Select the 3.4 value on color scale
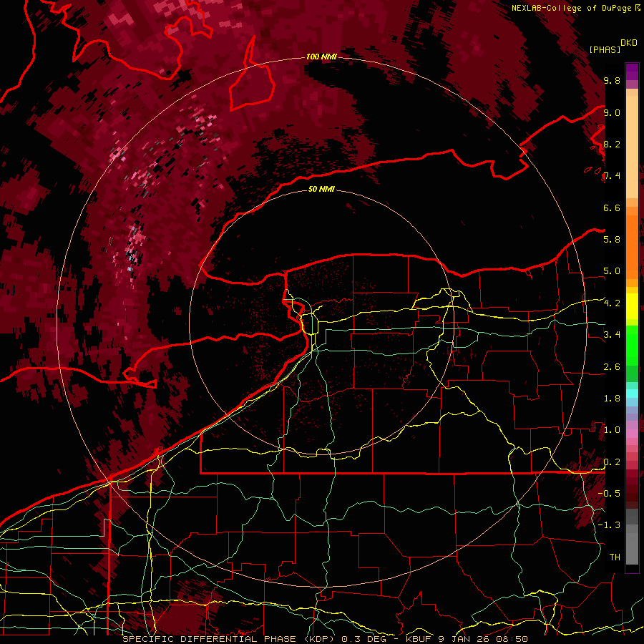644x644 pixels. (612, 334)
